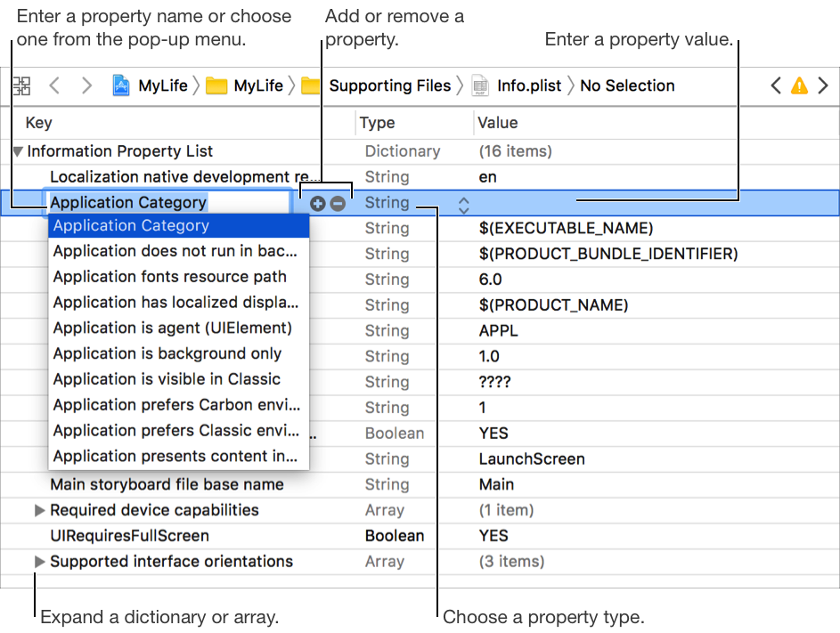This screenshot has width=840, height=633.
Task: Click the Supporting Files breadcrumb
Action: point(389,85)
